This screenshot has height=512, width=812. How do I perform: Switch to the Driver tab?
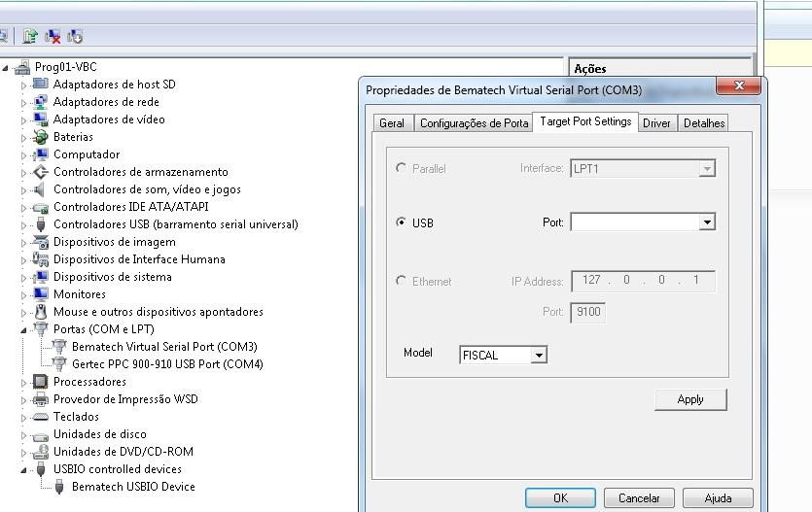(656, 123)
